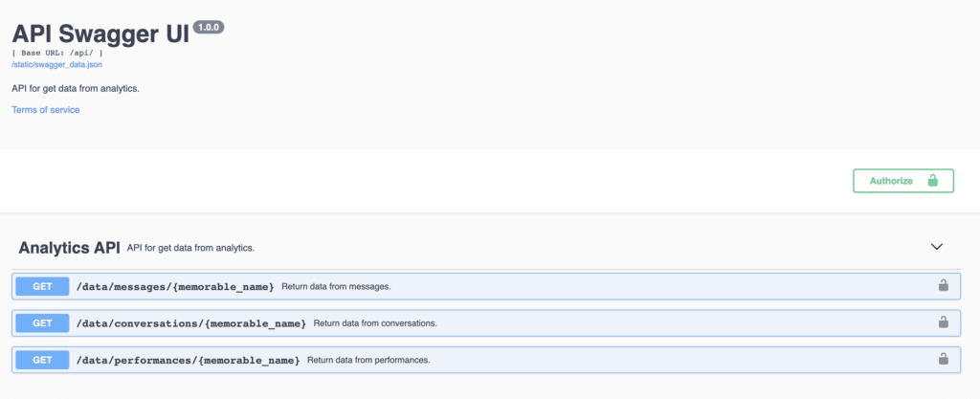This screenshot has height=399, width=980.
Task: Click the Analytics API section heading
Action: point(69,247)
